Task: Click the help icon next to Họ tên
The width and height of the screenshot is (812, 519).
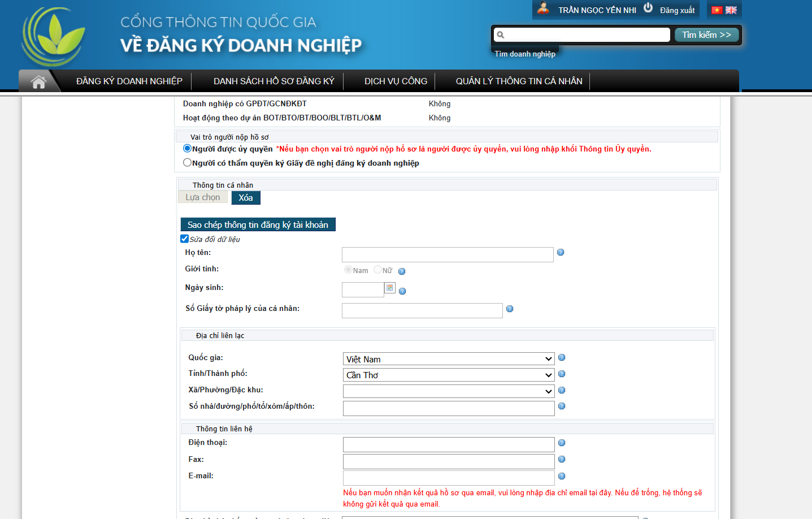Action: [x=561, y=252]
